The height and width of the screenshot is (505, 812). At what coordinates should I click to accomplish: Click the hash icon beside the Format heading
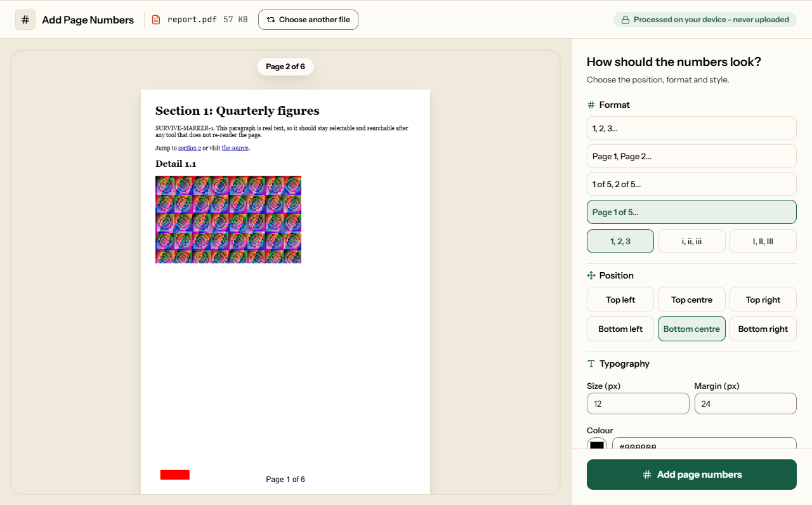pos(591,105)
